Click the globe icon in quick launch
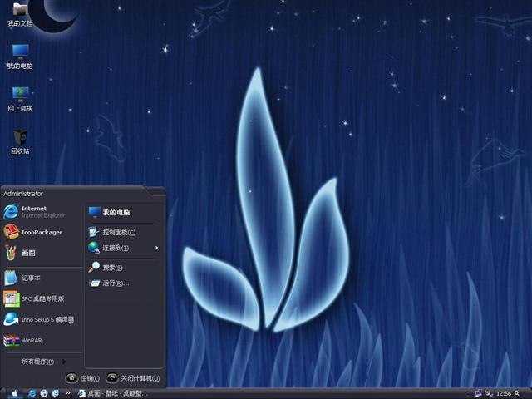The image size is (532, 399). pyautogui.click(x=44, y=393)
